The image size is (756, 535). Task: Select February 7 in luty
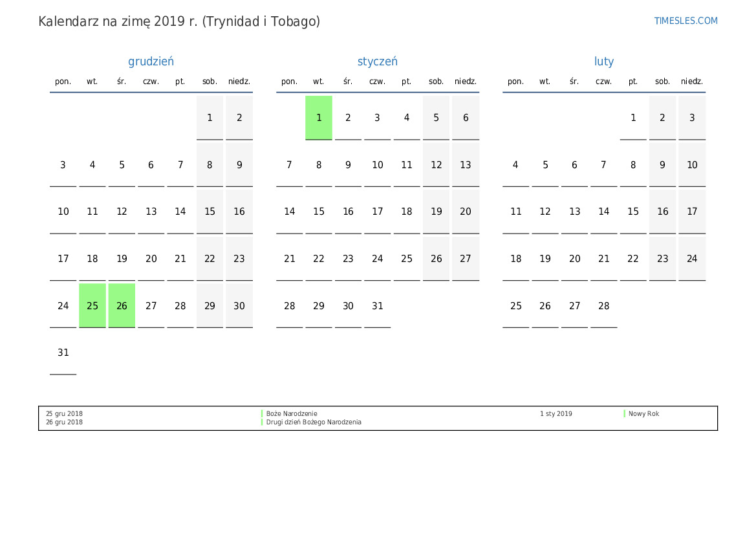(603, 165)
